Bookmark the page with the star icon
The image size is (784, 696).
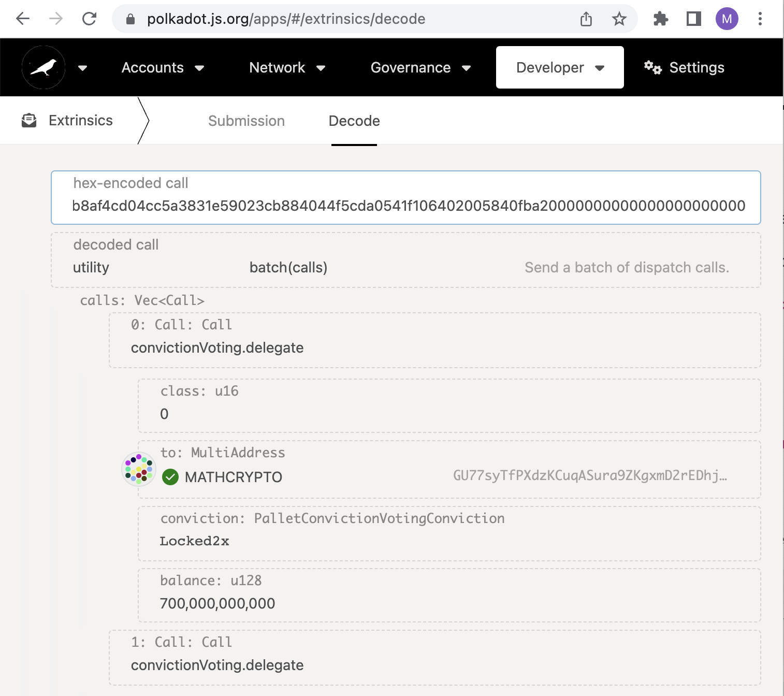pos(619,19)
